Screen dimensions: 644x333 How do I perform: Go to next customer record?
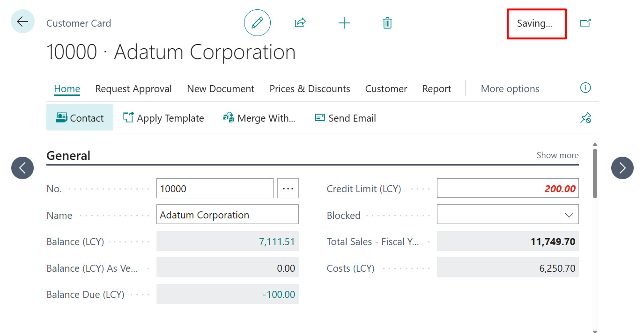pyautogui.click(x=622, y=167)
